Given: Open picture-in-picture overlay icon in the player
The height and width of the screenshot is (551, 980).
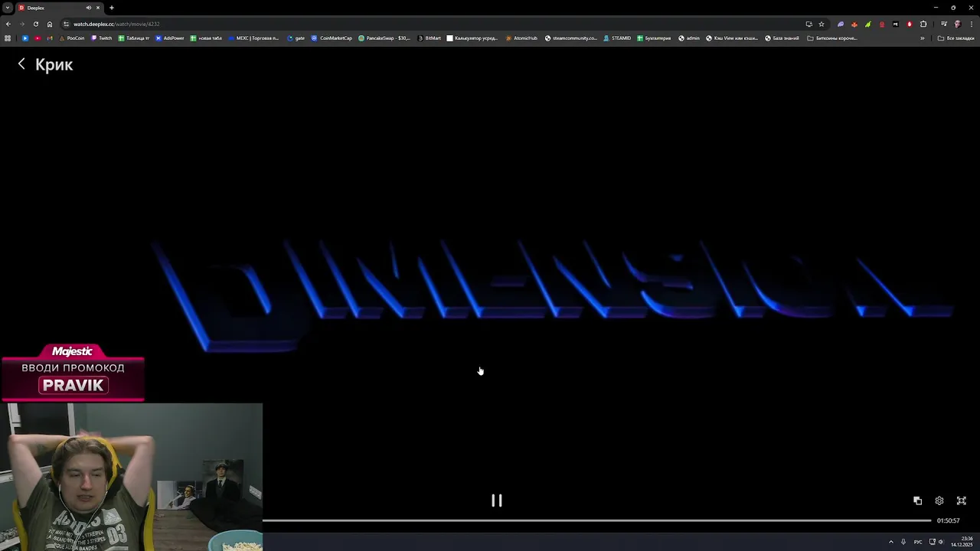Looking at the screenshot, I should [x=917, y=500].
